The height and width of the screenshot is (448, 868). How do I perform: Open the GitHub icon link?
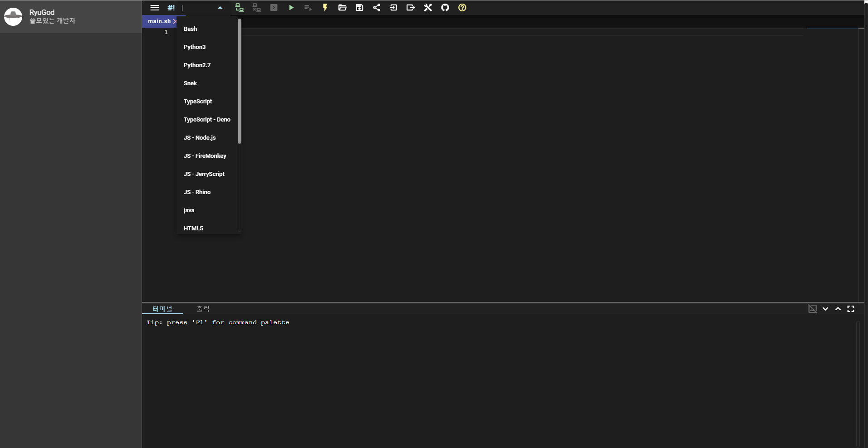point(445,8)
